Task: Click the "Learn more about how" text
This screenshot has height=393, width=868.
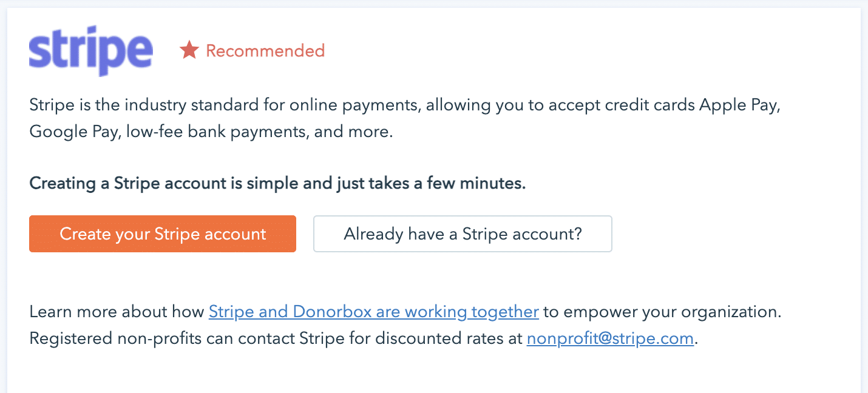Action: [117, 312]
